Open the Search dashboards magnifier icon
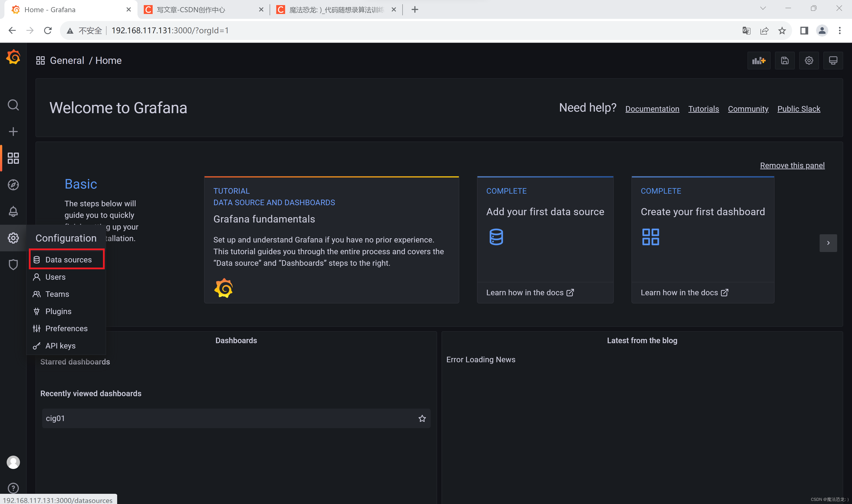The width and height of the screenshot is (852, 504). click(13, 105)
